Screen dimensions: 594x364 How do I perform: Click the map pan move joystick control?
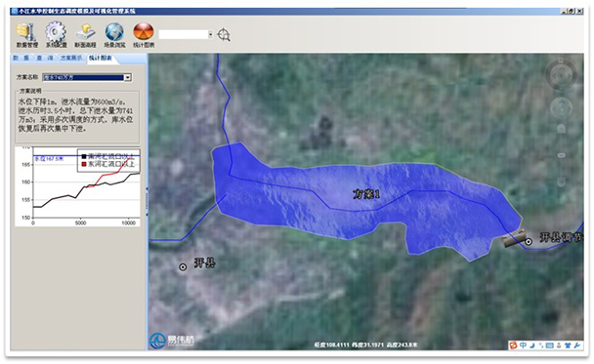click(561, 108)
